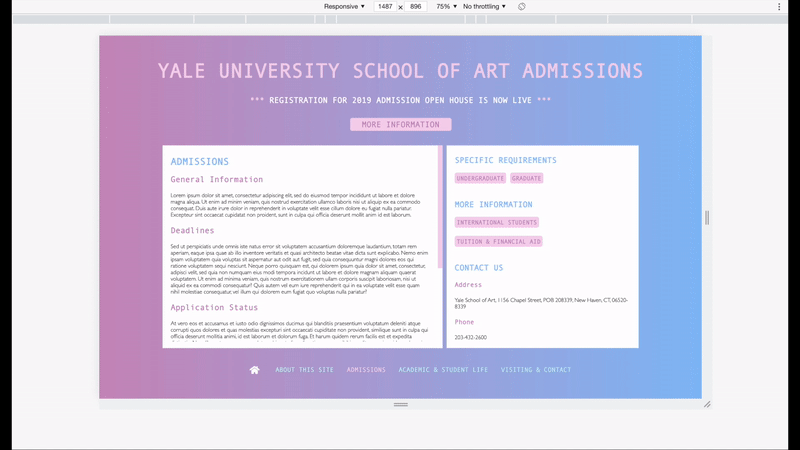Click the UNDERGRADUATE requirements button

(480, 178)
